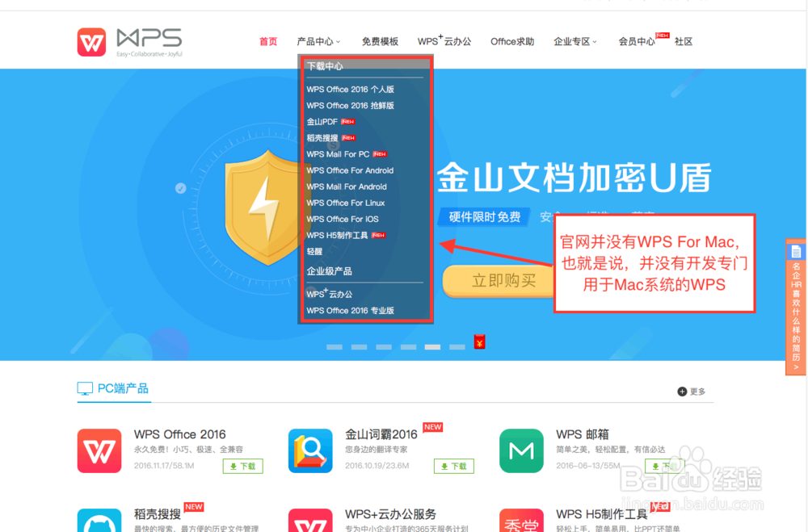Select WPS Office 2016 专业版

tap(351, 311)
